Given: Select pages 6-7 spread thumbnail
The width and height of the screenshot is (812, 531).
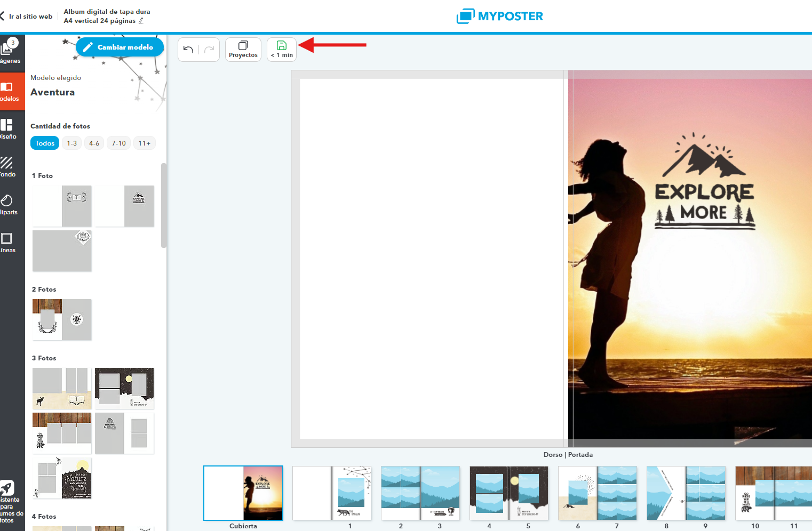Looking at the screenshot, I should [598, 493].
